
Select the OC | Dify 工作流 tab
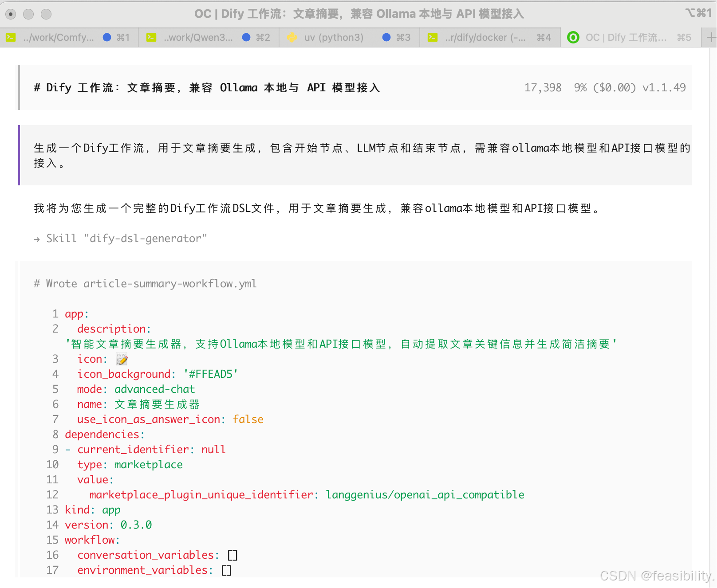coord(631,38)
